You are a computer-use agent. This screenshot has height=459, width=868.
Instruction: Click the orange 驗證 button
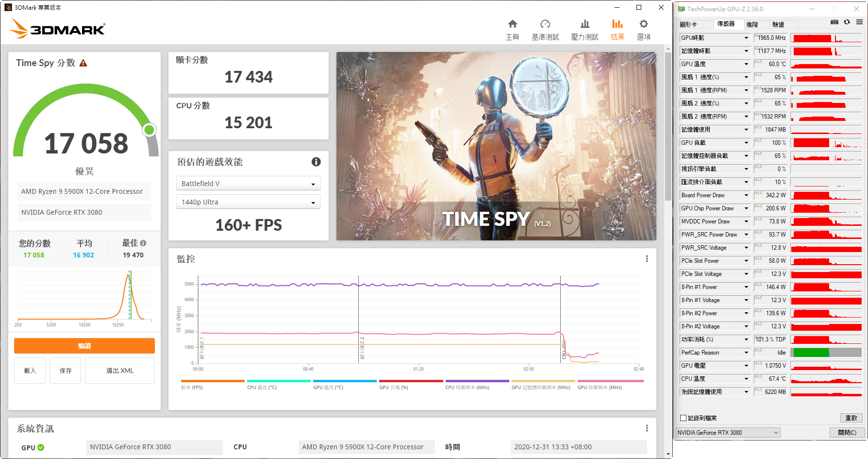pyautogui.click(x=84, y=346)
